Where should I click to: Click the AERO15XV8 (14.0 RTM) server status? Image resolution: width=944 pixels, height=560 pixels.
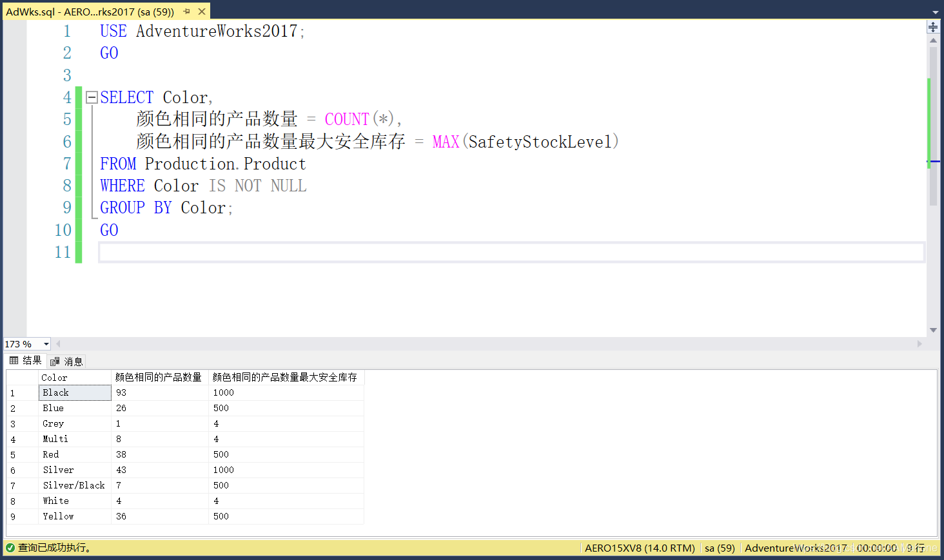pos(640,548)
